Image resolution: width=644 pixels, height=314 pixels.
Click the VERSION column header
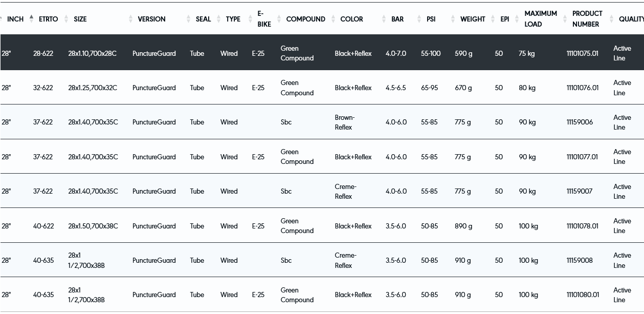151,19
